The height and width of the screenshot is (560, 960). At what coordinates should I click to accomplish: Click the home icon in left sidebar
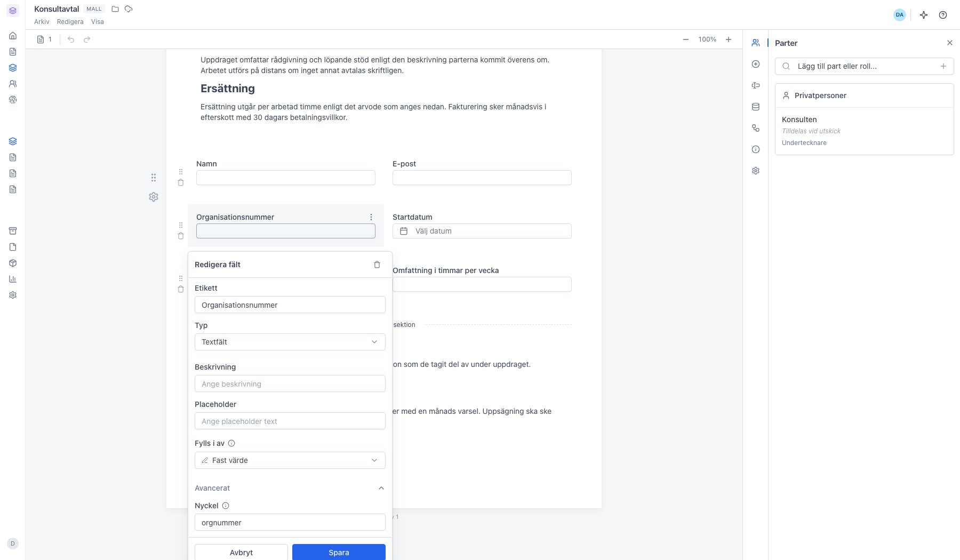[x=13, y=36]
